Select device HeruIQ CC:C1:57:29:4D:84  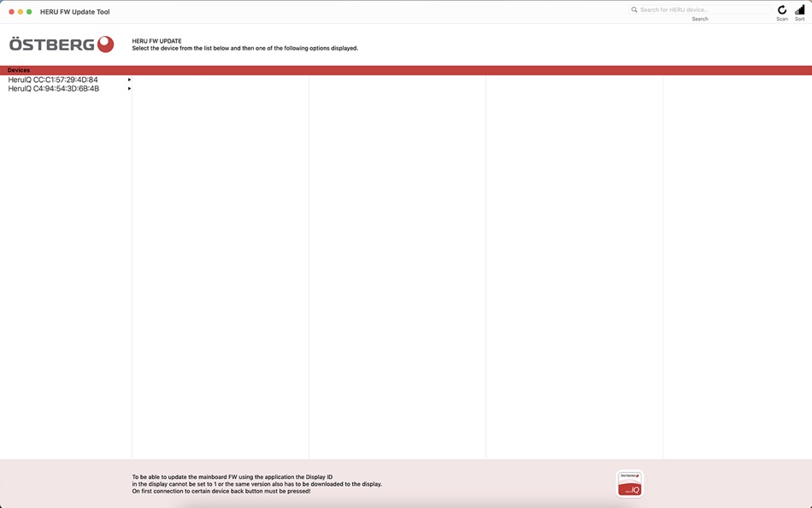coord(66,80)
